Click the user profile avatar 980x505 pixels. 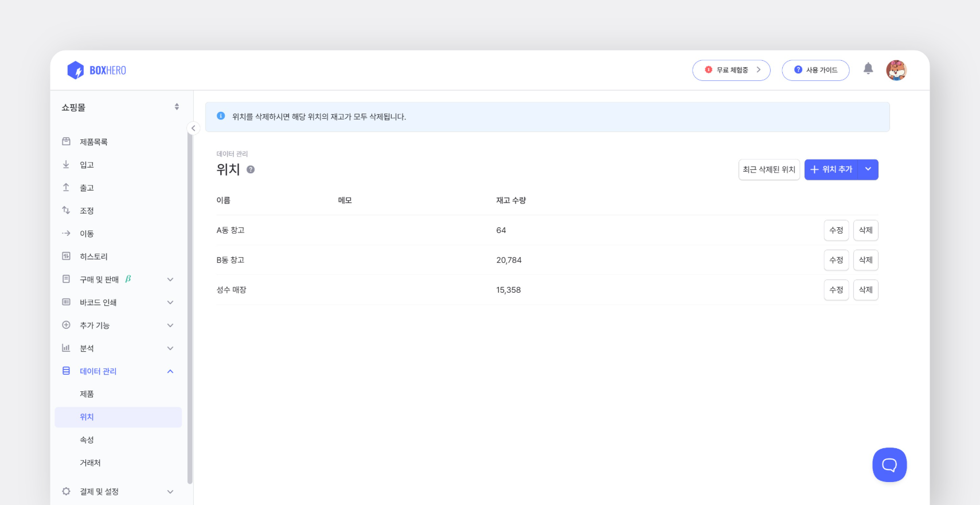click(x=896, y=70)
